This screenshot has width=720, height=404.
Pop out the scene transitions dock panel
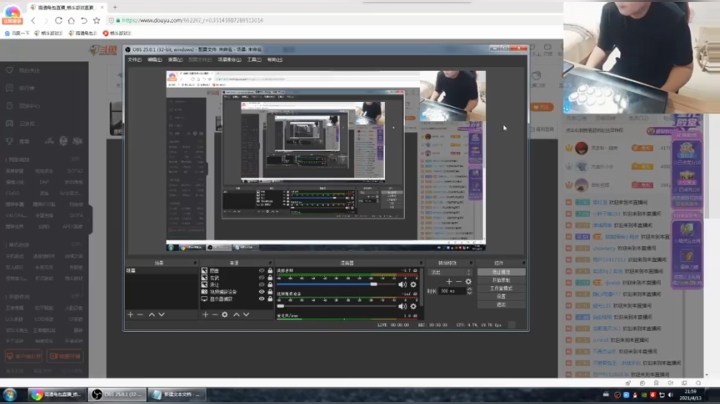pos(471,263)
